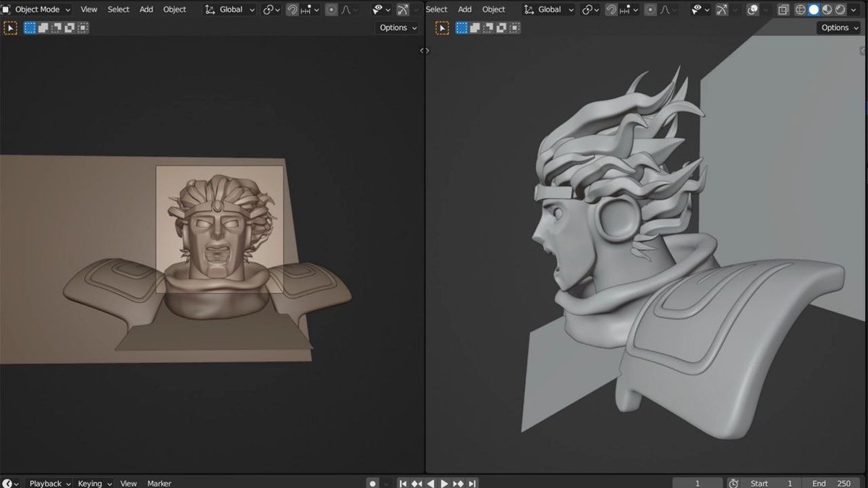Choose 'intersect selection' mode in left viewport

pos(82,27)
